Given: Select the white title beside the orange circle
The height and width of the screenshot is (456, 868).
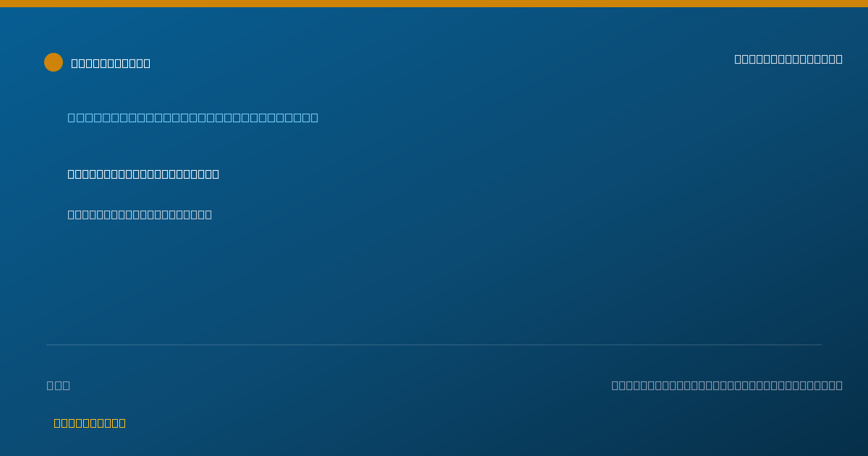Looking at the screenshot, I should point(111,63).
